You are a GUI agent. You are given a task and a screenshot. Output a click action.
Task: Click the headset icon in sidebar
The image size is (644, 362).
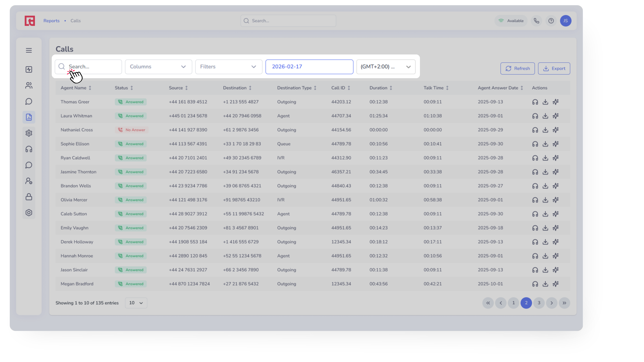coord(29,149)
